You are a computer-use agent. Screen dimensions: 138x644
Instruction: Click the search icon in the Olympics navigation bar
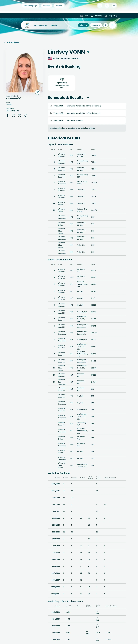(x=105, y=25)
